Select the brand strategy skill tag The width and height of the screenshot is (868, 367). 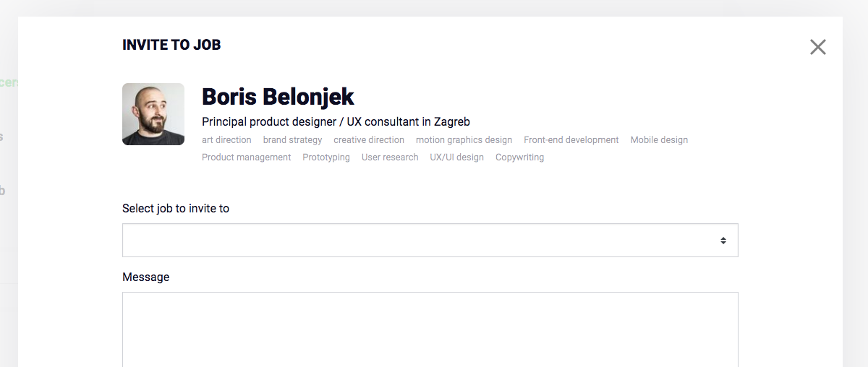point(292,140)
